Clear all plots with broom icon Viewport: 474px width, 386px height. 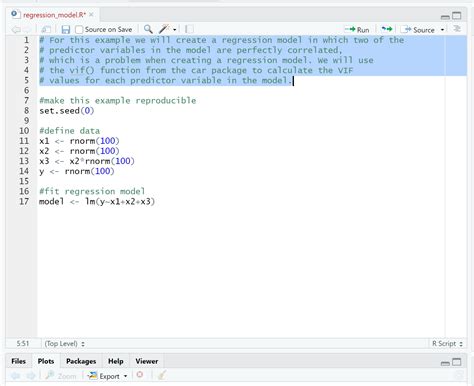pyautogui.click(x=162, y=375)
